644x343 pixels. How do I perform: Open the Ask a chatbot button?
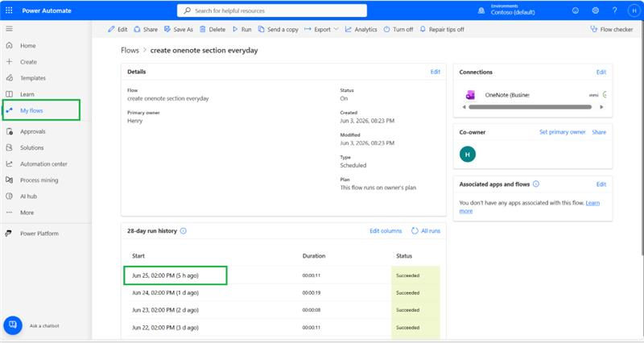pyautogui.click(x=13, y=325)
